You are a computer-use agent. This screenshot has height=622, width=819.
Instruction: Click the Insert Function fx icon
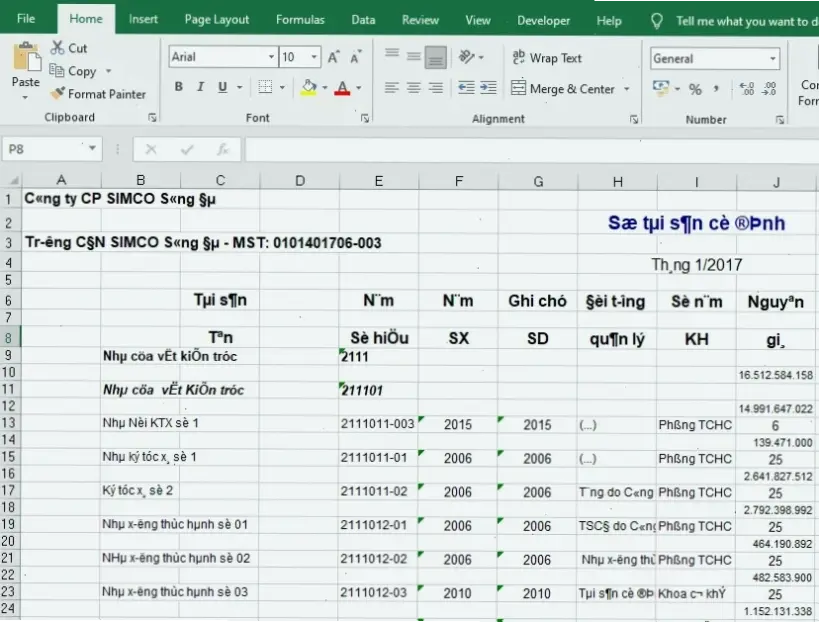coord(223,150)
